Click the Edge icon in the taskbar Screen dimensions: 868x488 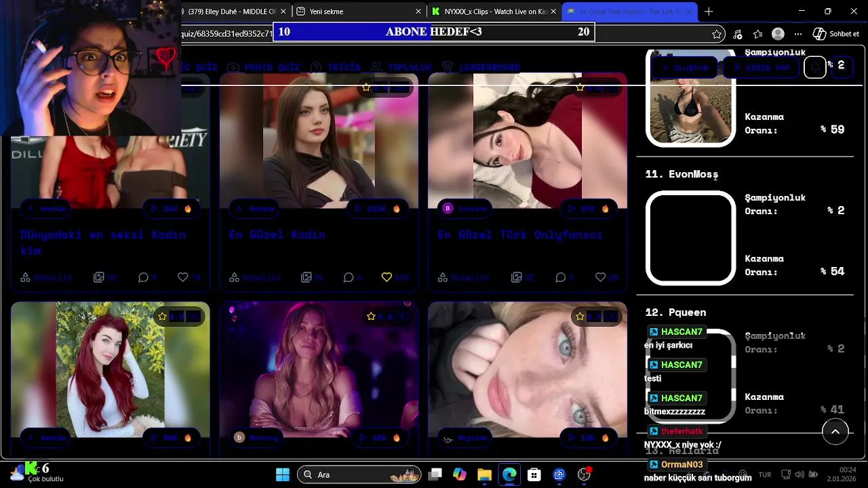point(509,474)
